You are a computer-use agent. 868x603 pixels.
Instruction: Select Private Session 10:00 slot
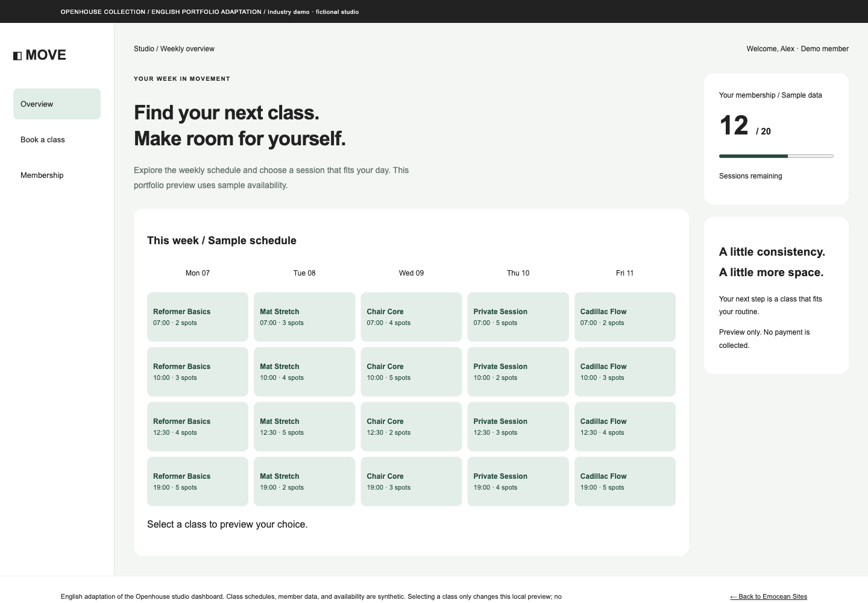pyautogui.click(x=518, y=372)
